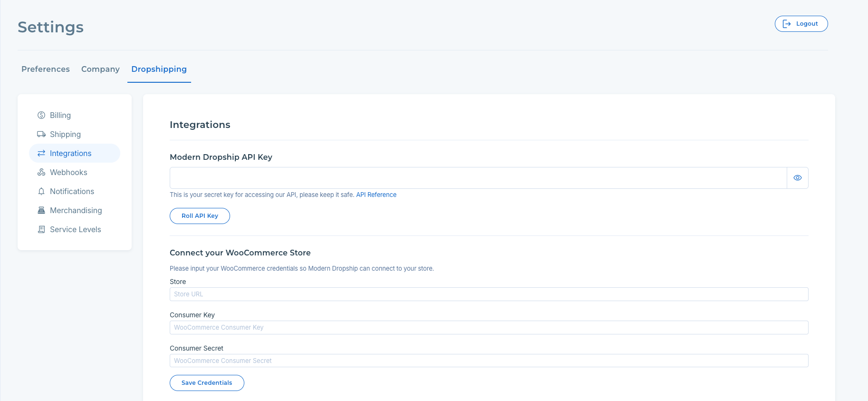Open the Service Levels section
Viewport: 868px width, 401px height.
[x=75, y=229]
